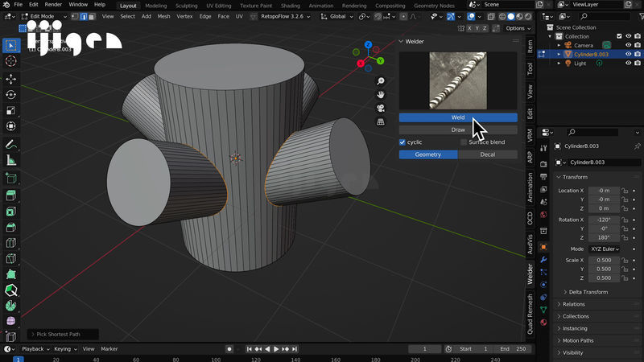Viewport: 644px width, 362px height.
Task: Open the Render menu
Action: [x=53, y=5]
